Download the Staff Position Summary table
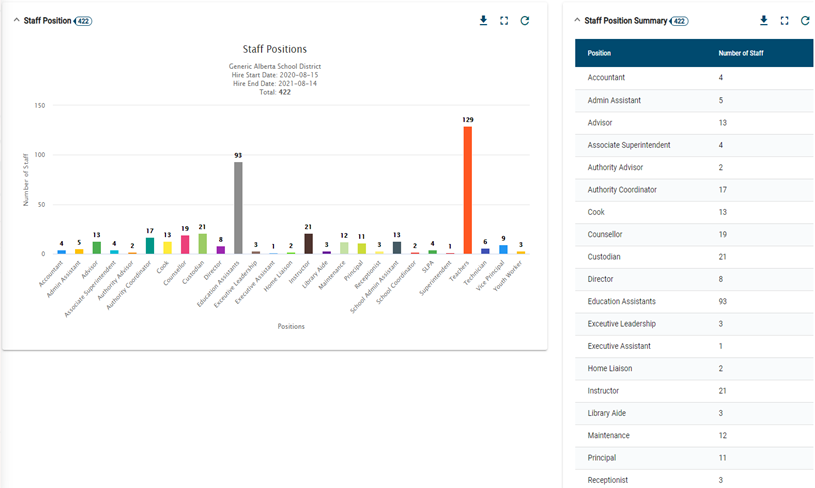The image size is (815, 488). tap(763, 20)
